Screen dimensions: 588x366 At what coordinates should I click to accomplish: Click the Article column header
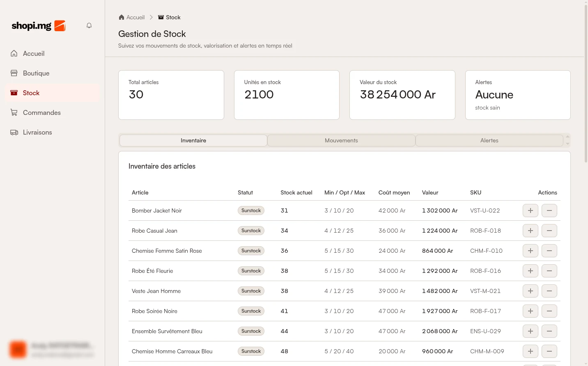tap(140, 192)
